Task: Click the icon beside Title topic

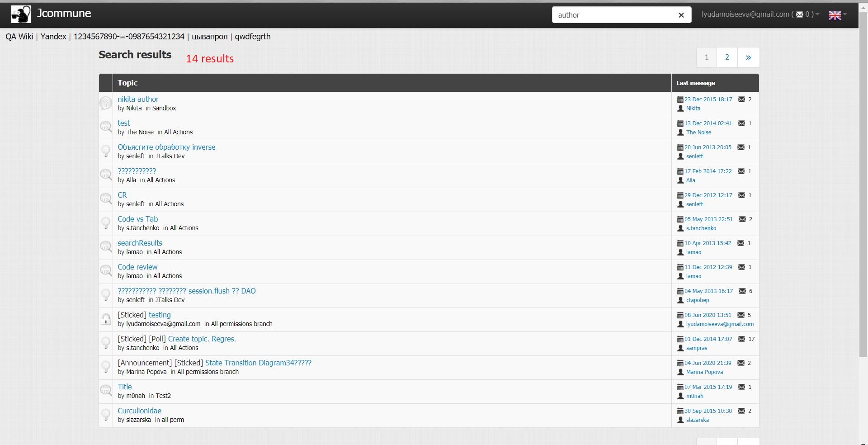Action: coord(106,391)
